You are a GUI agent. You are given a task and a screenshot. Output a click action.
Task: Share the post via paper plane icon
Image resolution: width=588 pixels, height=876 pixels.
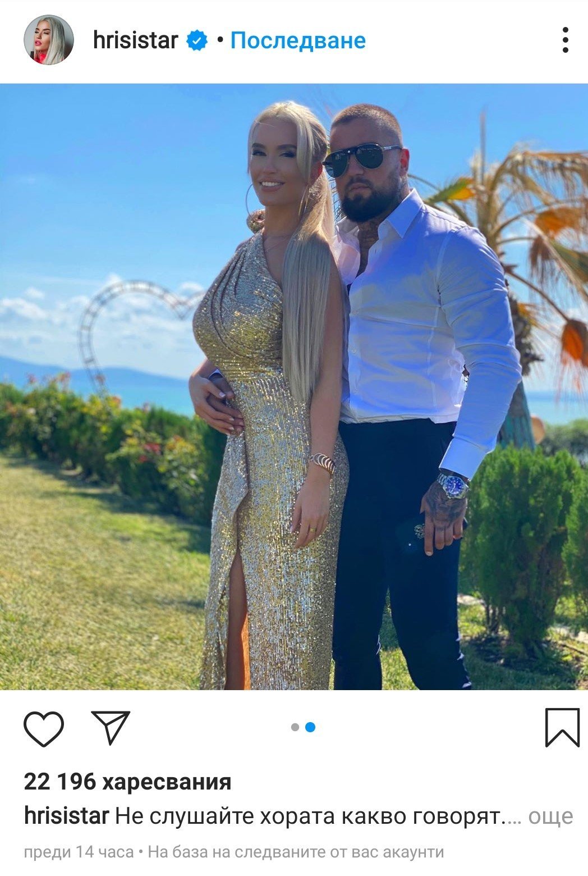pyautogui.click(x=111, y=727)
